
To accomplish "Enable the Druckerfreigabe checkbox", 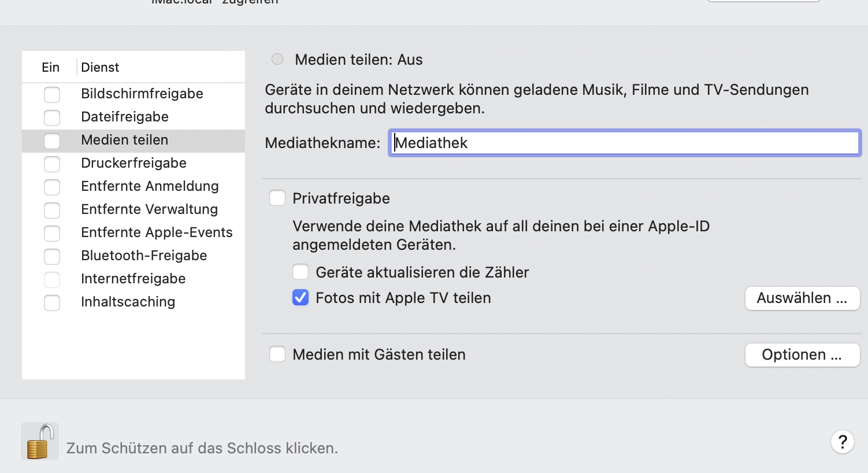I will tap(52, 164).
